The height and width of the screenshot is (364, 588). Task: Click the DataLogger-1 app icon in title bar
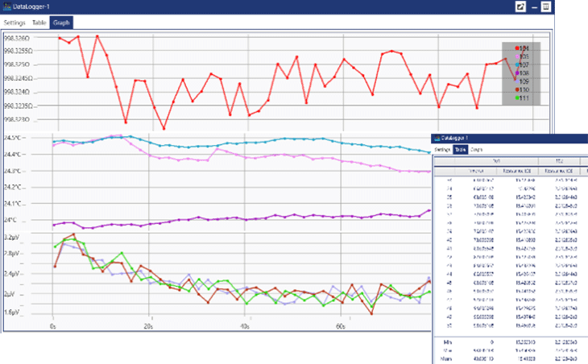[6, 6]
